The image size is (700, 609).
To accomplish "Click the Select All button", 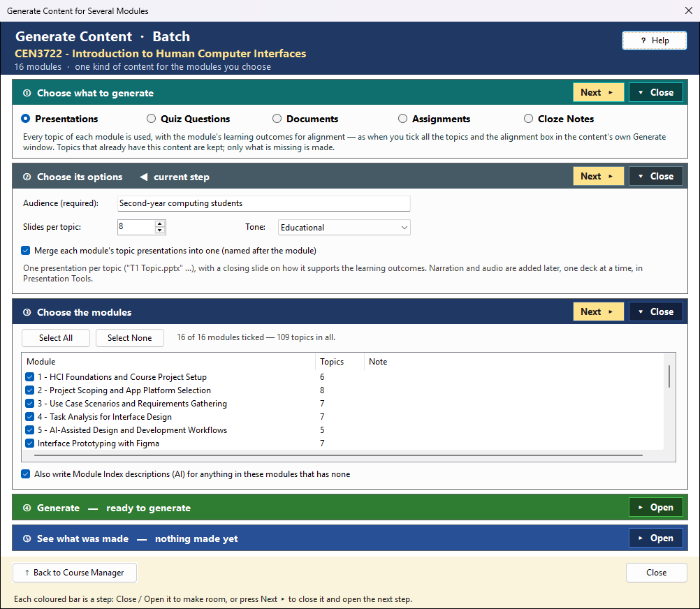I will point(56,338).
